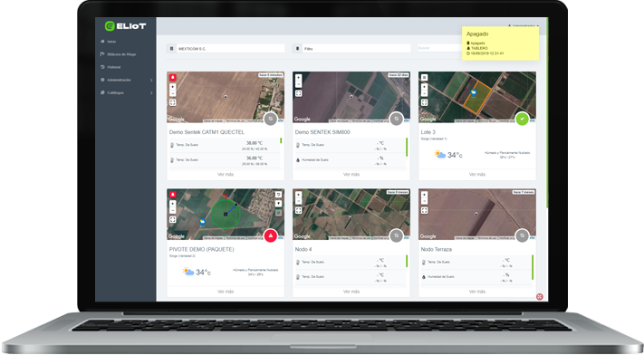Expand the Administración submenu chevron
Screen dimensions: 644x355
[151, 80]
